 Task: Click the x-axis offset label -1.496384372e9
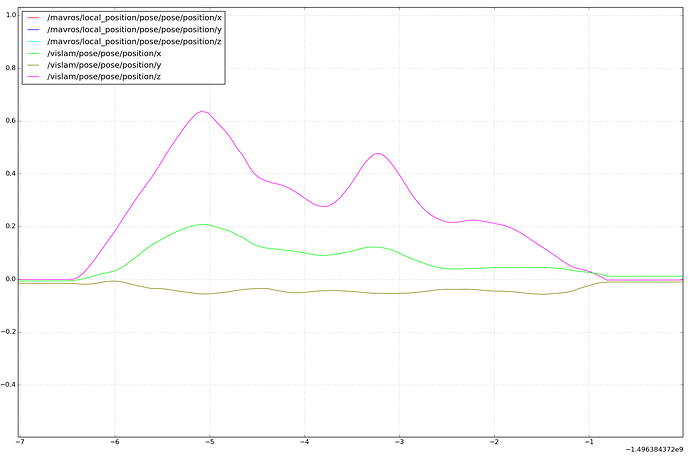tap(654, 449)
